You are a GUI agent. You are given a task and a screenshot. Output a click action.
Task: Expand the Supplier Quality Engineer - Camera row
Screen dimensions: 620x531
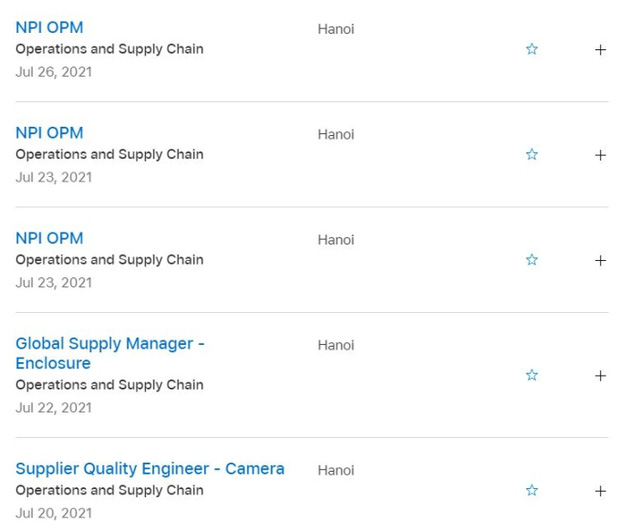pos(600,491)
